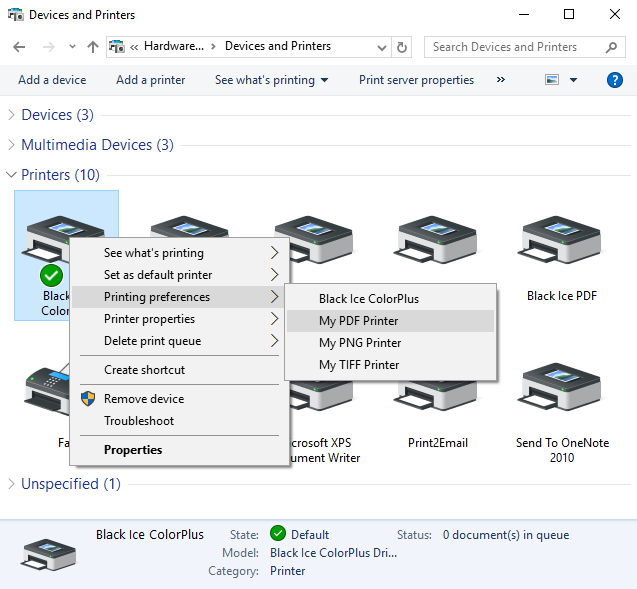This screenshot has width=637, height=589.
Task: Select the Send To OneNote 2010 printer icon
Action: 560,389
